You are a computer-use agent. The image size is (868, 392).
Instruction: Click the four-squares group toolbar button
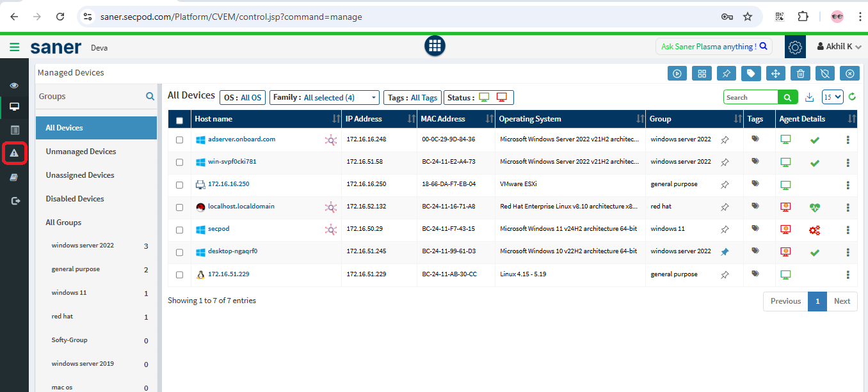pos(702,74)
